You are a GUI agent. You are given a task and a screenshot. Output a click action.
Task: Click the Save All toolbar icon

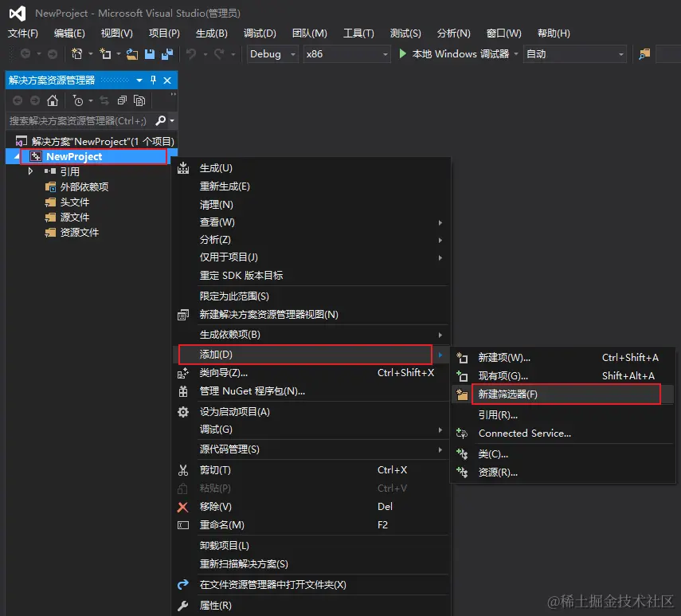[166, 54]
